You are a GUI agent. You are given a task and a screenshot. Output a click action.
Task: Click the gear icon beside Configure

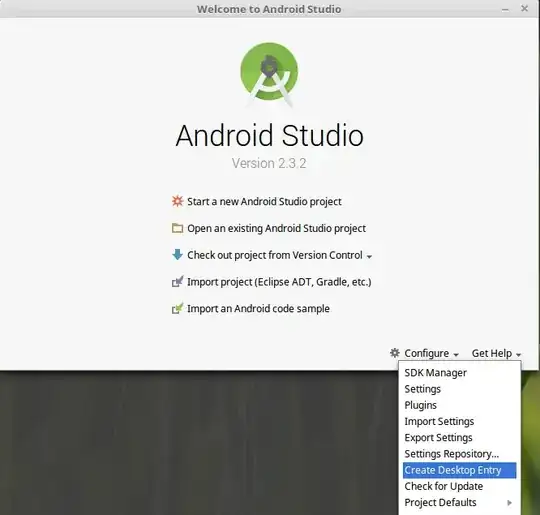tap(395, 353)
